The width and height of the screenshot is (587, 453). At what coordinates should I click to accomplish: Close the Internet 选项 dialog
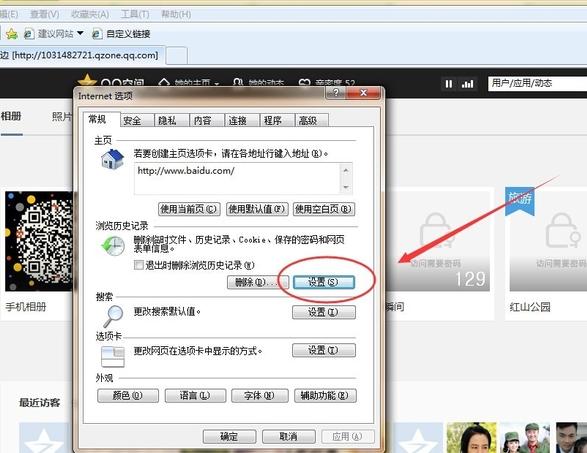click(x=363, y=92)
